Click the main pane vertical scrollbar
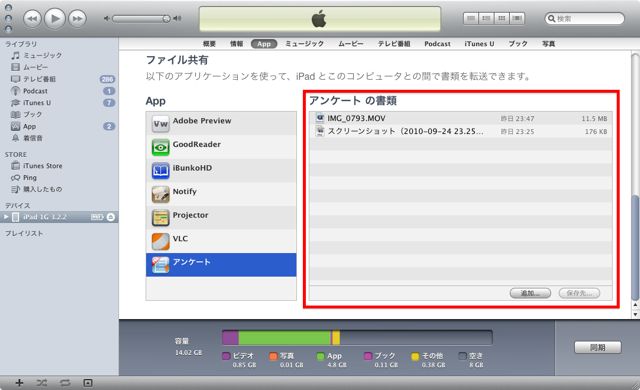This screenshot has width=640, height=390. tap(635, 247)
